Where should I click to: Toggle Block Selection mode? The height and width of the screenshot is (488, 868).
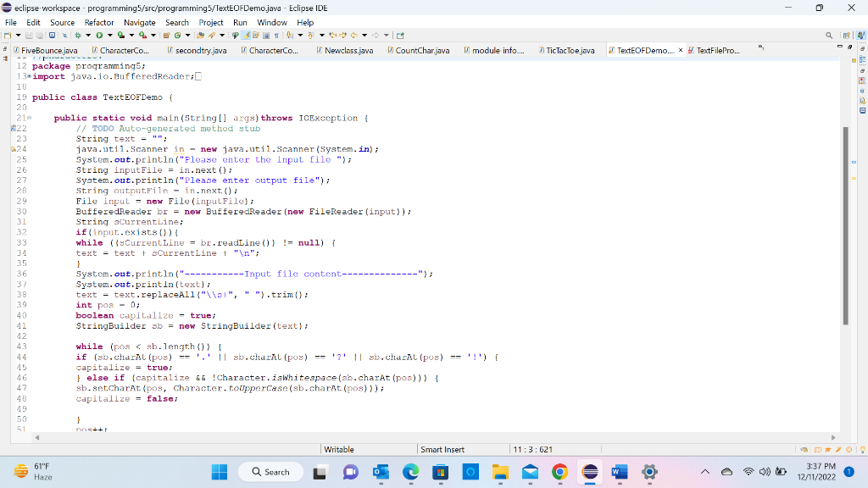point(265,36)
